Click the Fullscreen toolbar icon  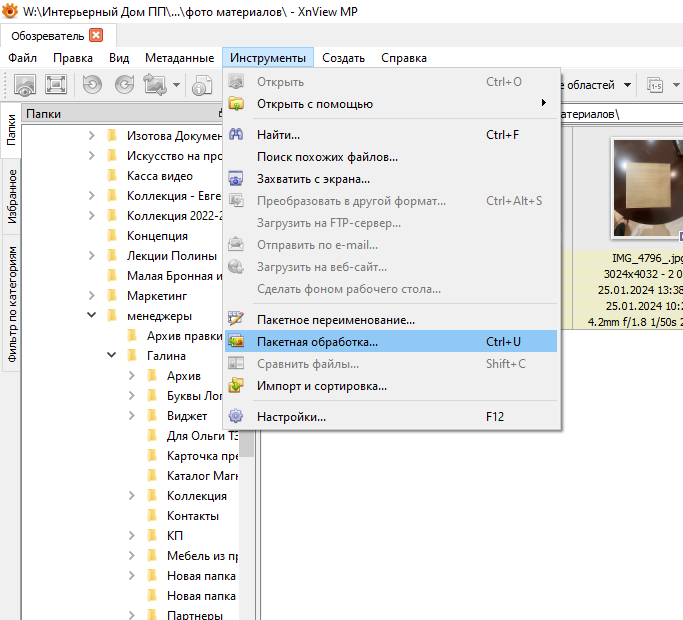57,85
